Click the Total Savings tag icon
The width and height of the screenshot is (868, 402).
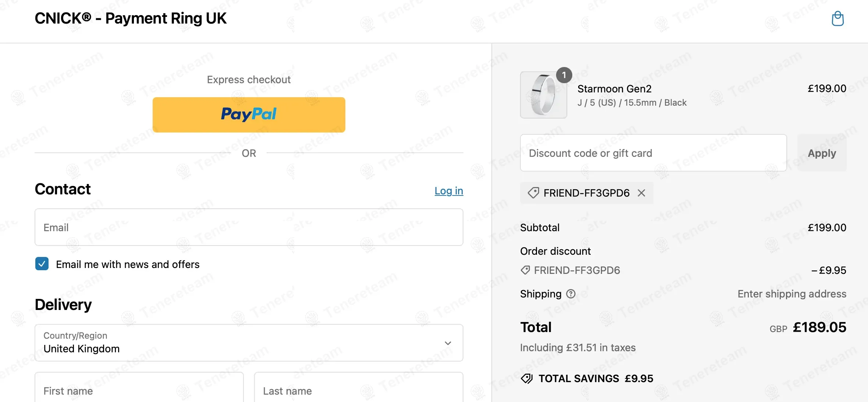[527, 378]
